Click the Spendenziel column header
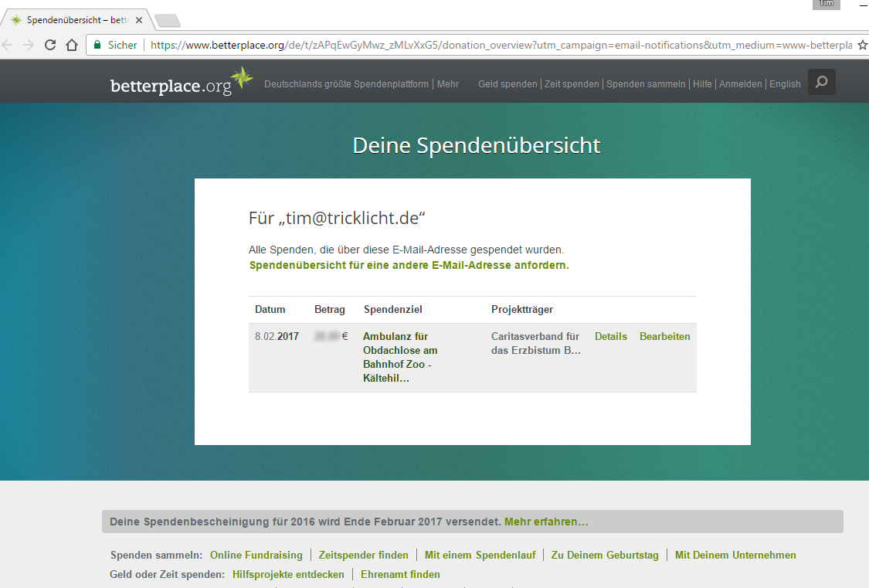 coord(393,310)
